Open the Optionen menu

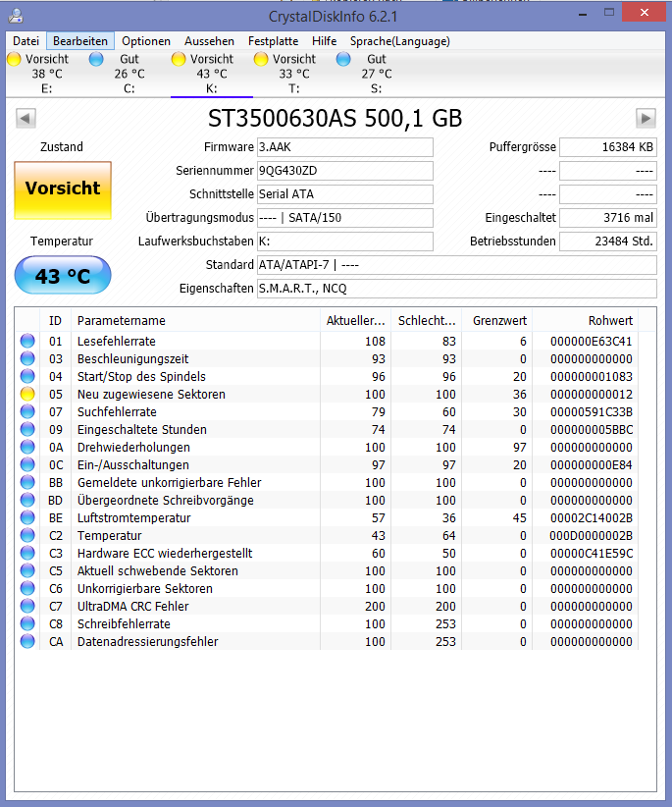pyautogui.click(x=146, y=41)
